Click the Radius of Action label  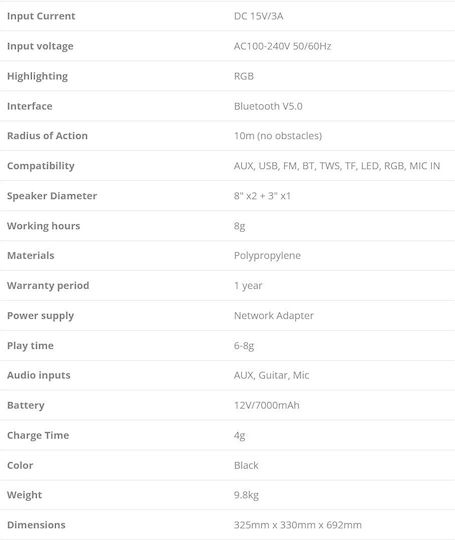point(47,136)
